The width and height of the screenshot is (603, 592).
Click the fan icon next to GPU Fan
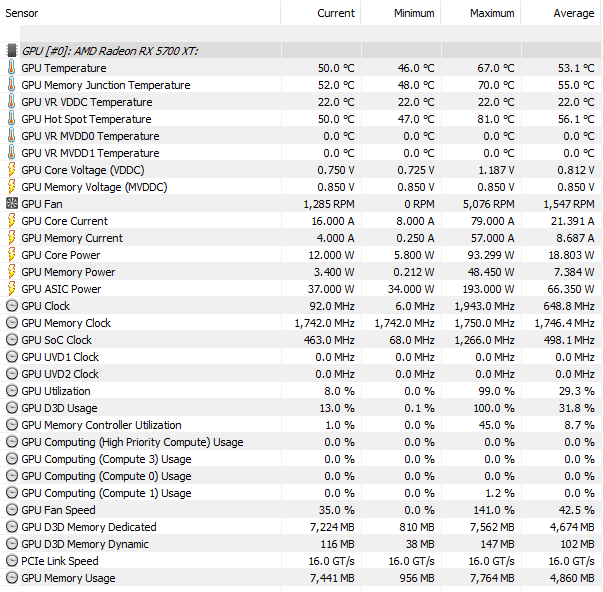pos(12,203)
